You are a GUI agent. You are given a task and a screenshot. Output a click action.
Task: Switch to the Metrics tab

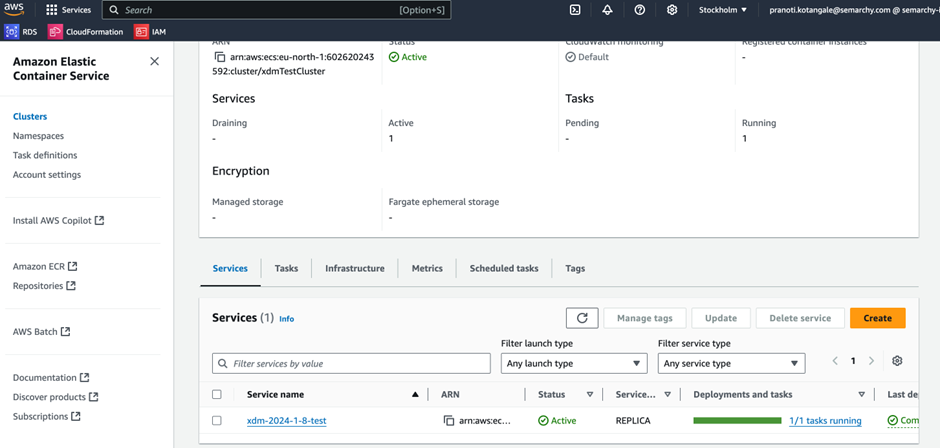click(x=427, y=269)
